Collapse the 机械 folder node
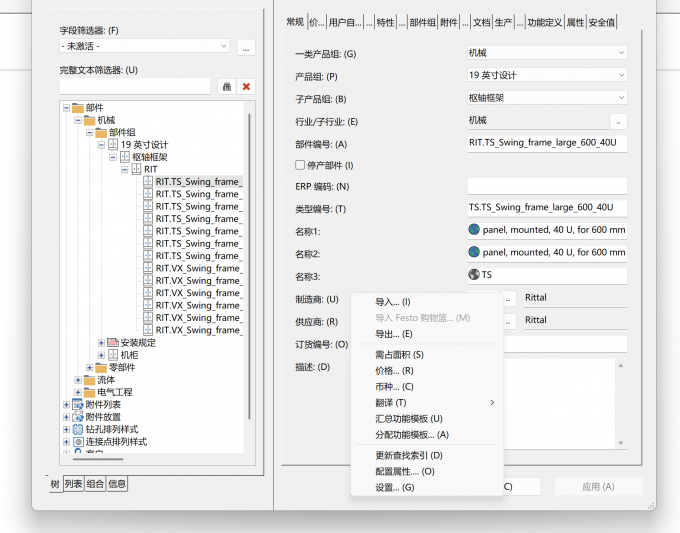680x533 pixels. coord(78,120)
